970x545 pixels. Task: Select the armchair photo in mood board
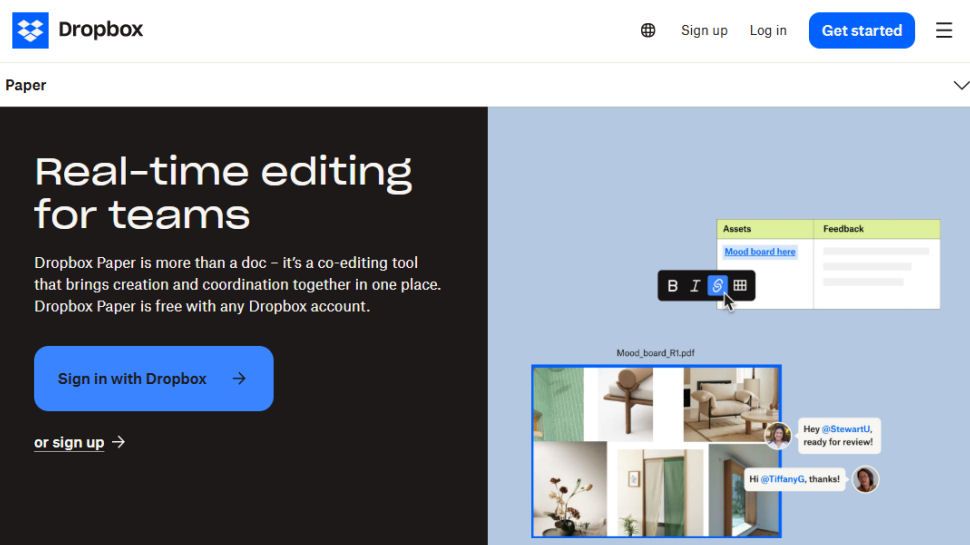pos(730,404)
